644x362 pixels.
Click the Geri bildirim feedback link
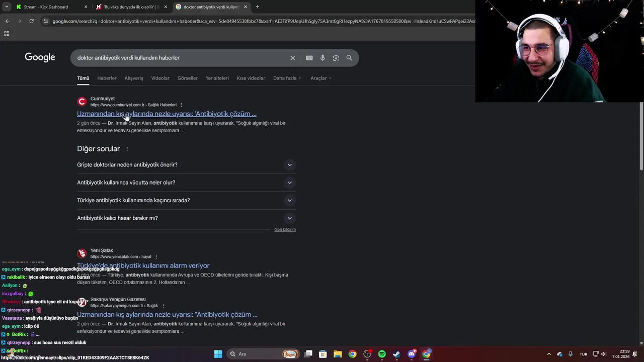pos(285,230)
